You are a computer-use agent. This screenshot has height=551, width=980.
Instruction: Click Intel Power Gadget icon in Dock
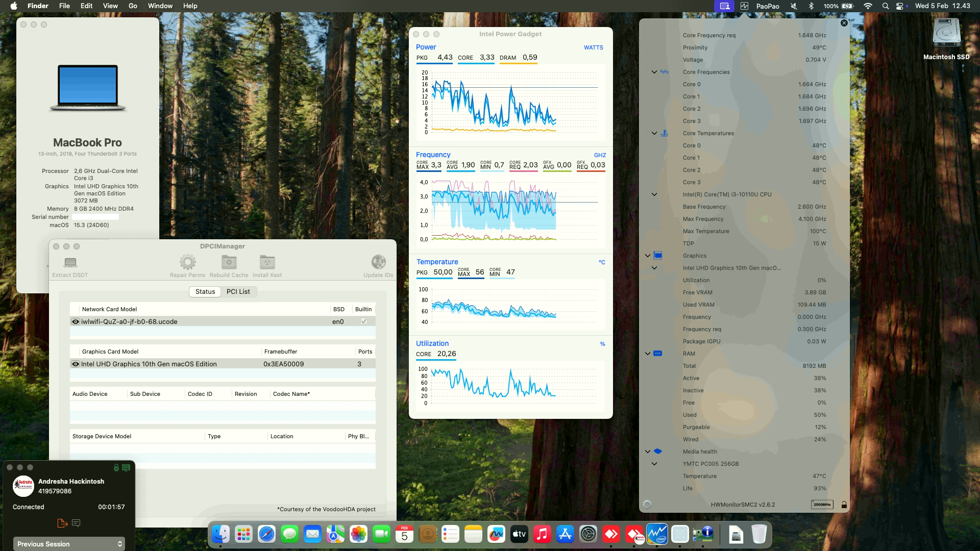tap(657, 534)
